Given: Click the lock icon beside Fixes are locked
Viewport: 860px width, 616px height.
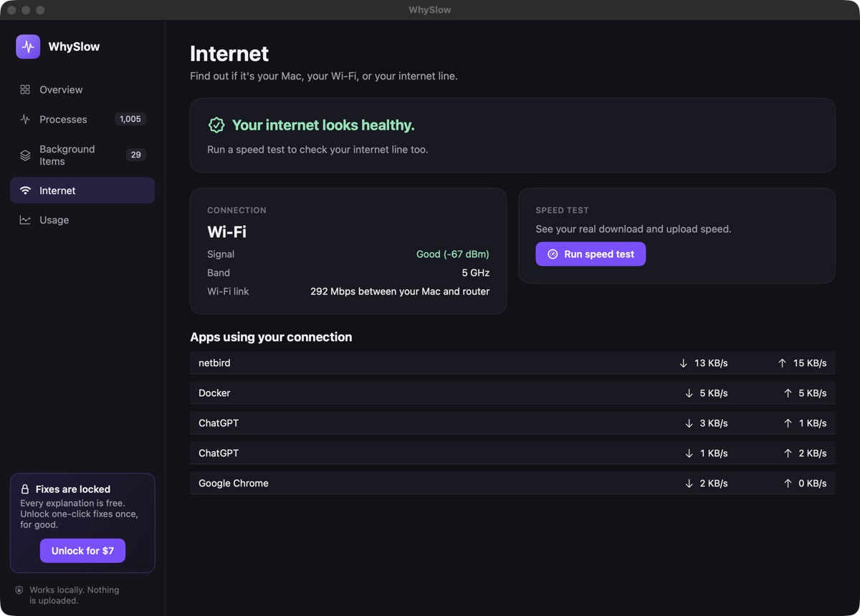Looking at the screenshot, I should click(x=25, y=489).
